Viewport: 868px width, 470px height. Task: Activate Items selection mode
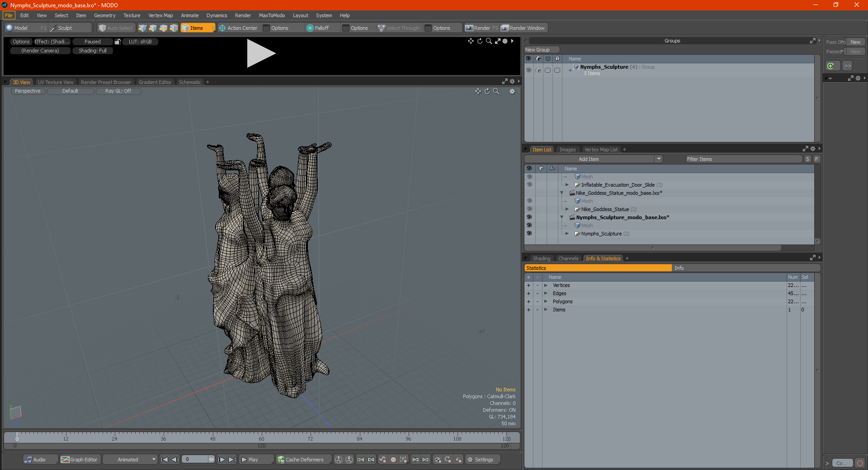click(x=198, y=28)
